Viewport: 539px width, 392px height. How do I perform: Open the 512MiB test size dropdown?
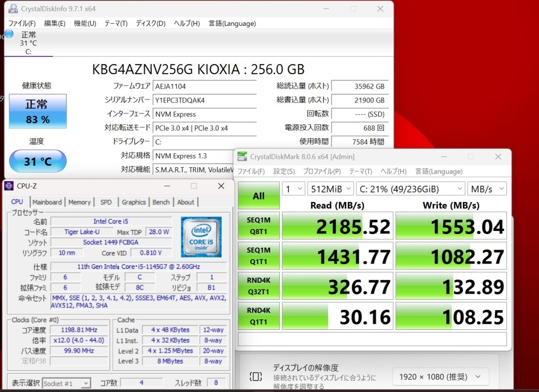(x=330, y=188)
